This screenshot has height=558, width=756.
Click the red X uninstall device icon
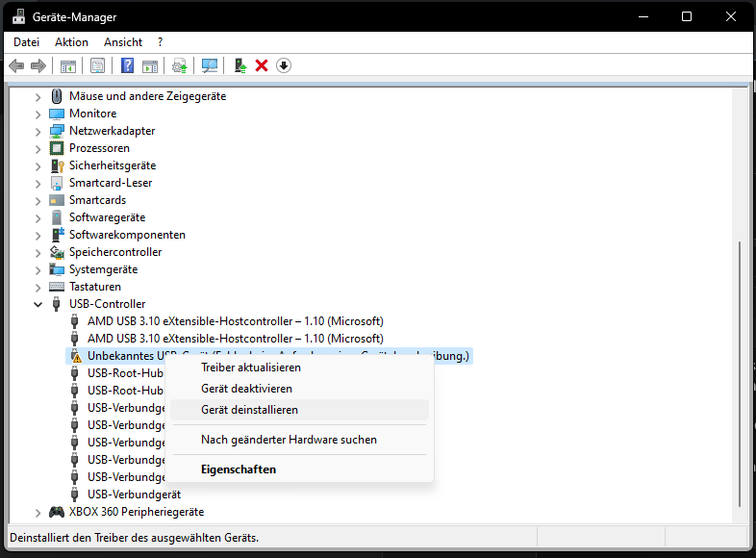(x=262, y=65)
